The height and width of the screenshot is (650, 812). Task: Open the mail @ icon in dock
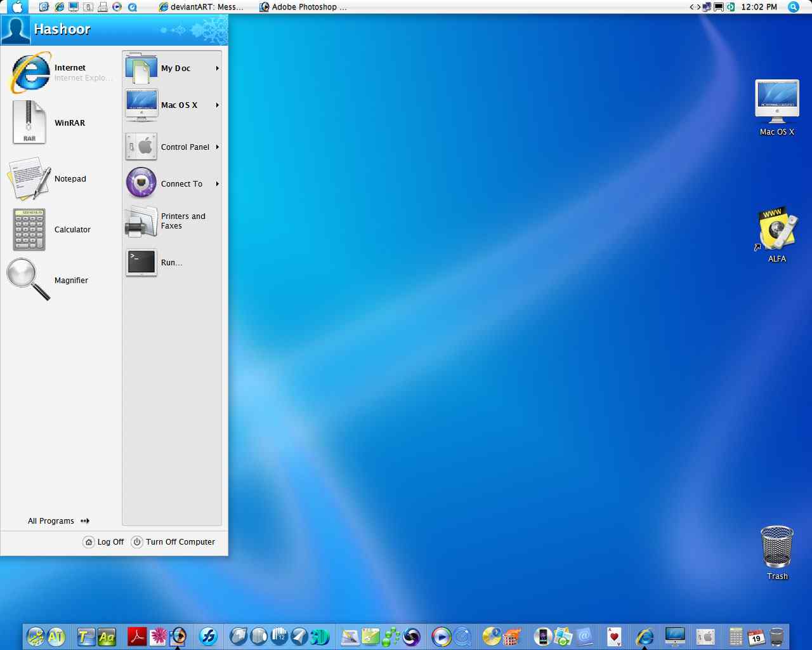coord(584,636)
